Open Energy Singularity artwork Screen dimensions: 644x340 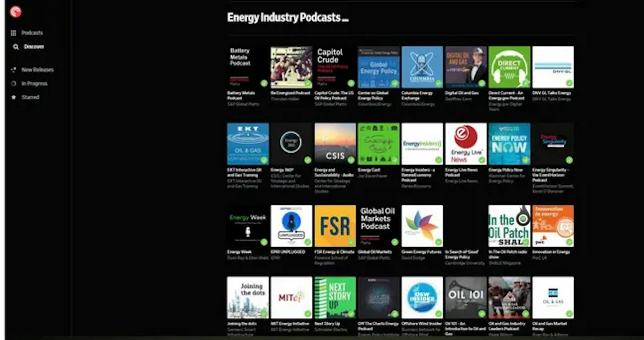553,144
